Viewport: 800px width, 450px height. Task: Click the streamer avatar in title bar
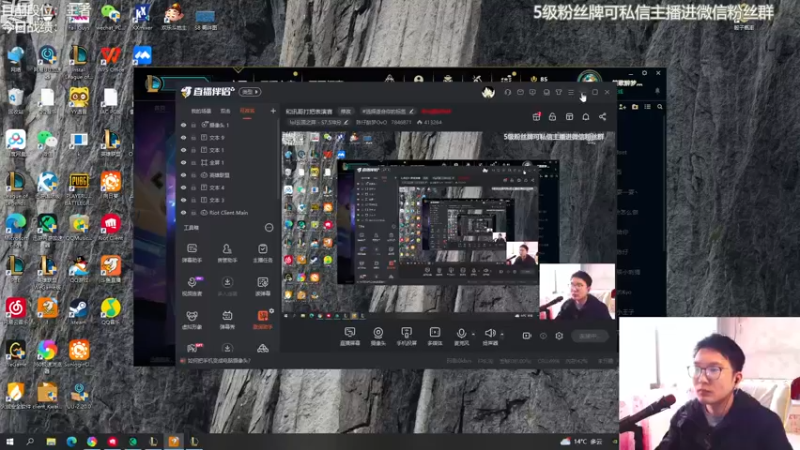click(488, 92)
